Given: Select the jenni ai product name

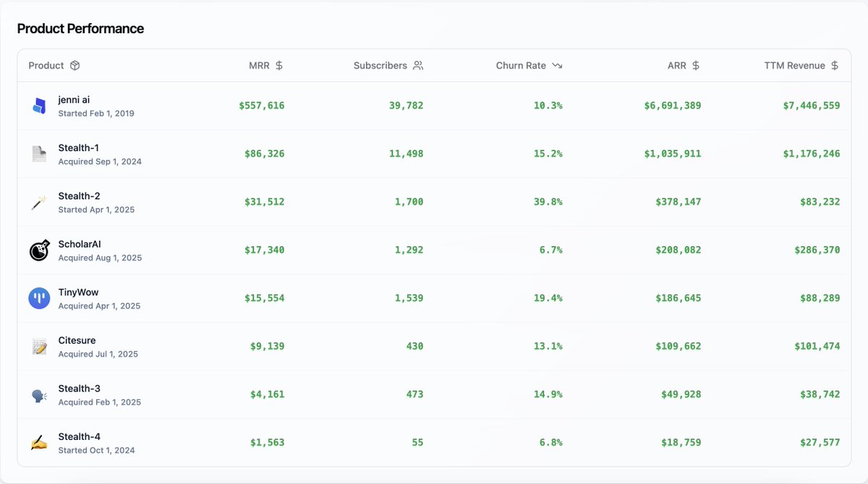Looking at the screenshot, I should (x=75, y=100).
